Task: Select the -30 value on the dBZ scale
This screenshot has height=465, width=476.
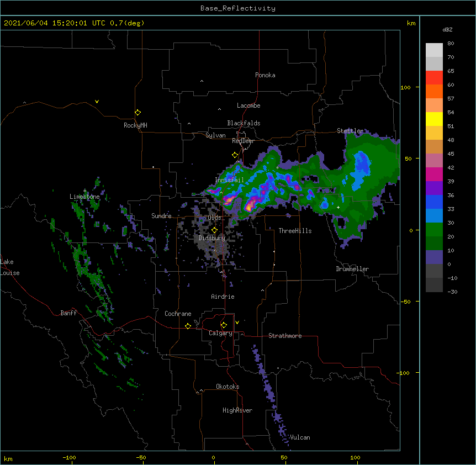Action: 452,292
